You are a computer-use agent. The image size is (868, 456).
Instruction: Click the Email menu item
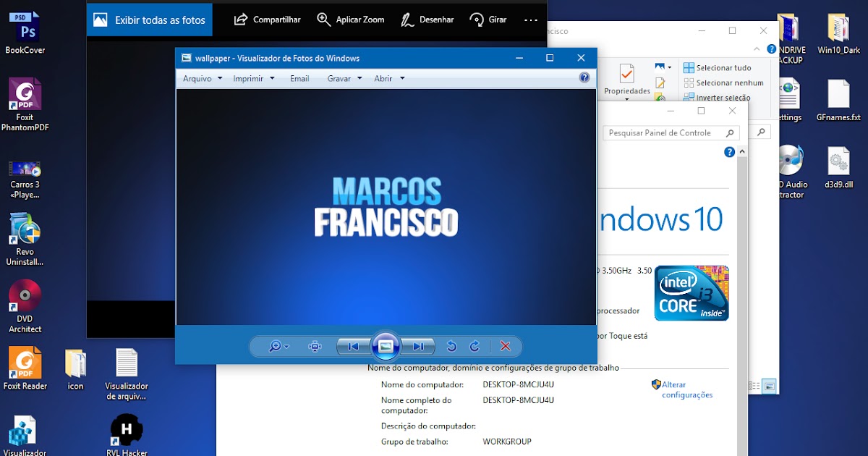coord(299,78)
